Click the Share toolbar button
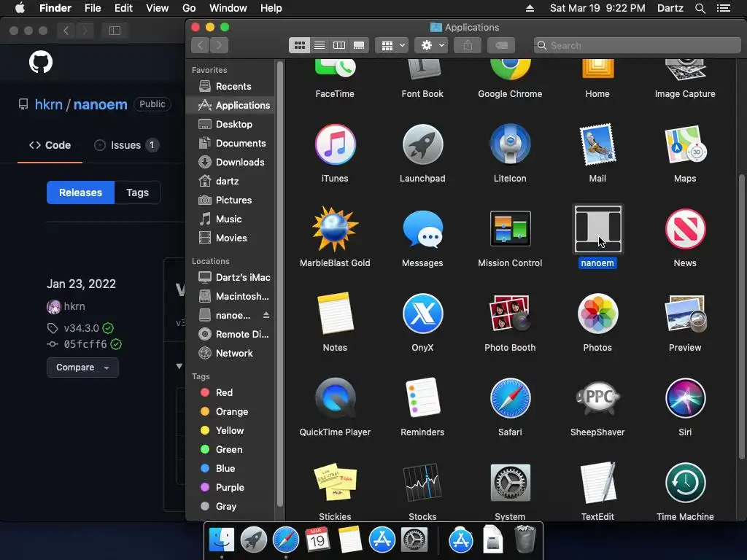The image size is (747, 560). [x=468, y=45]
